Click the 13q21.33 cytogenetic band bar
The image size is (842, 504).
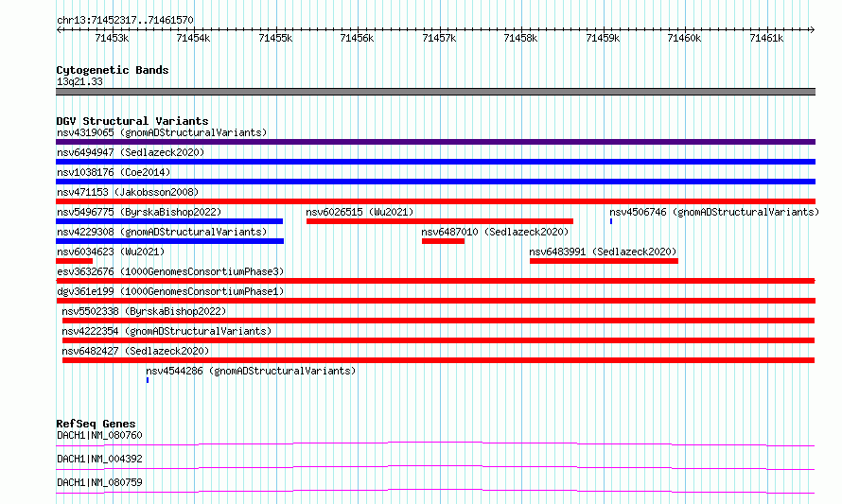coord(435,92)
